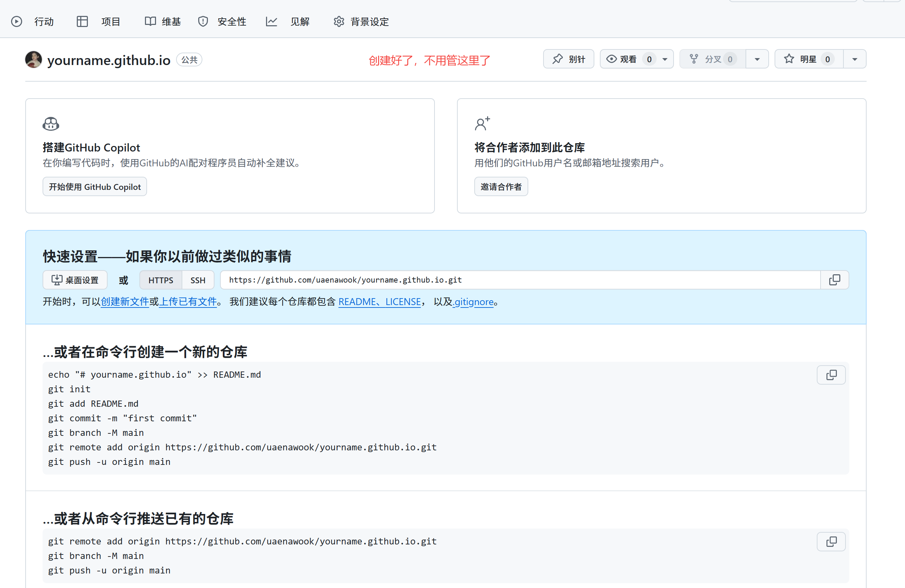Click the user avatar next to repository name
Screen dimensions: 905x588
point(34,60)
